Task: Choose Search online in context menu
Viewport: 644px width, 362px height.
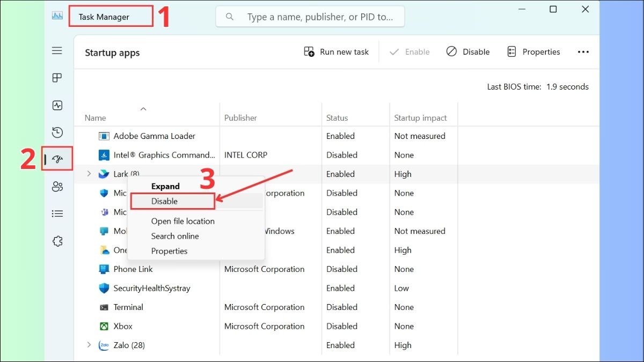Action: click(x=175, y=236)
